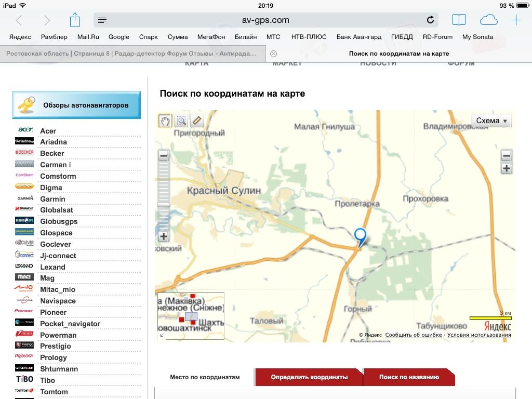Viewport: 532px width, 399px height.
Task: Open the Билайн bookmark
Action: tap(246, 37)
